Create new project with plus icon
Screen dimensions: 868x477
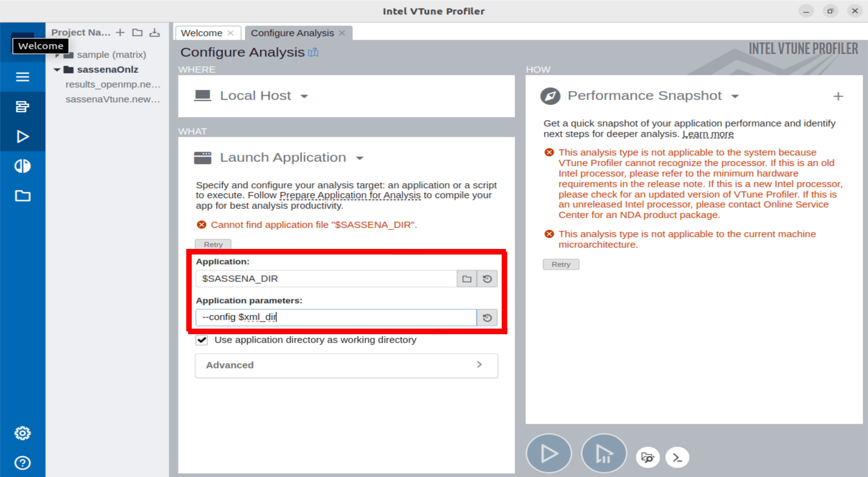pos(120,33)
